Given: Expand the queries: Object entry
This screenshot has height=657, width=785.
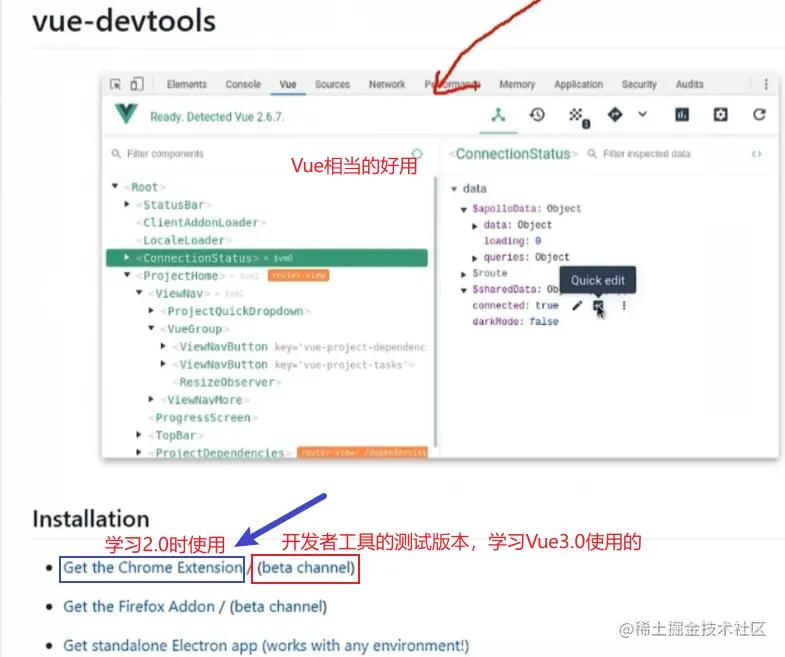Looking at the screenshot, I should [x=475, y=258].
